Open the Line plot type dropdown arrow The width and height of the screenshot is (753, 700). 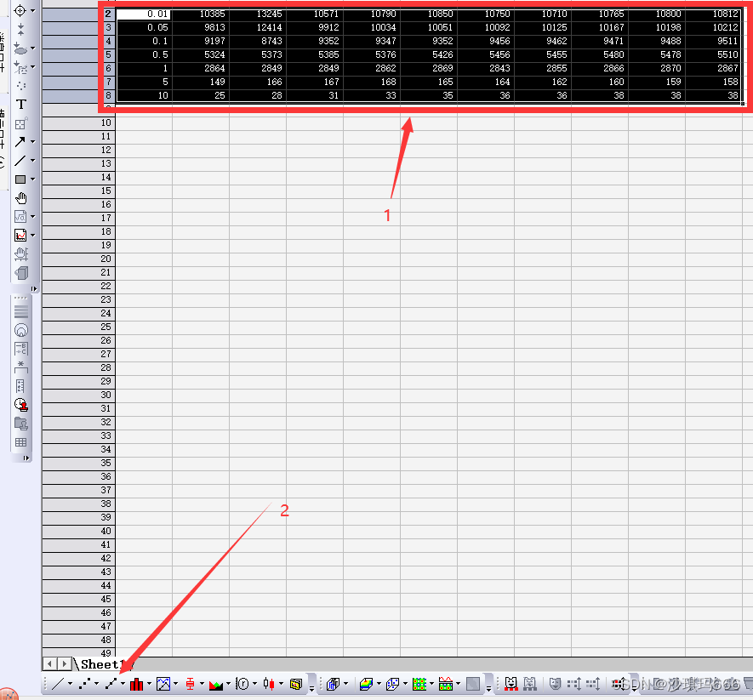pyautogui.click(x=70, y=684)
